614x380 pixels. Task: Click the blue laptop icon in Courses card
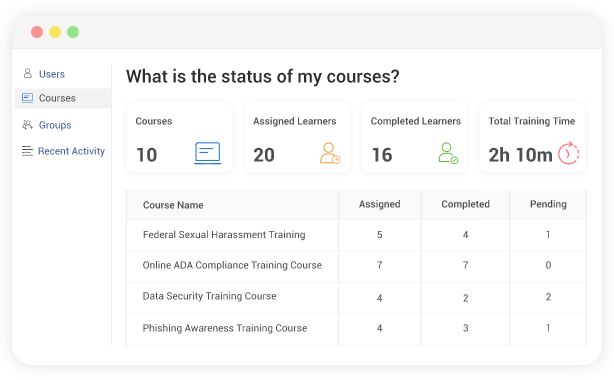208,153
